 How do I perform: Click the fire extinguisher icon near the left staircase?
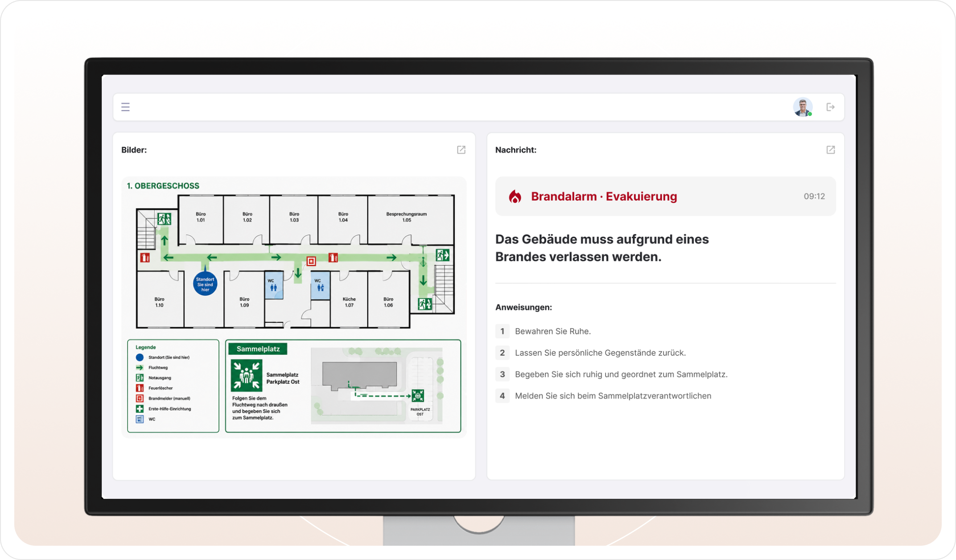(x=145, y=257)
